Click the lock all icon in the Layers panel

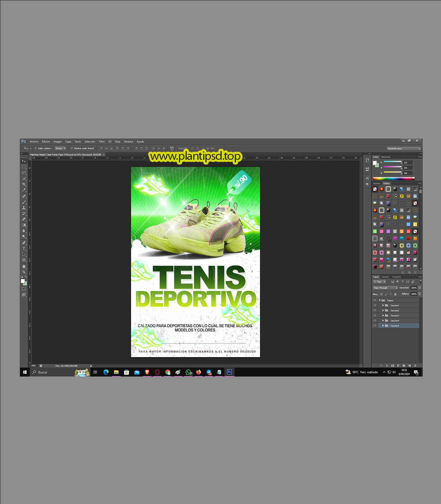(395, 294)
